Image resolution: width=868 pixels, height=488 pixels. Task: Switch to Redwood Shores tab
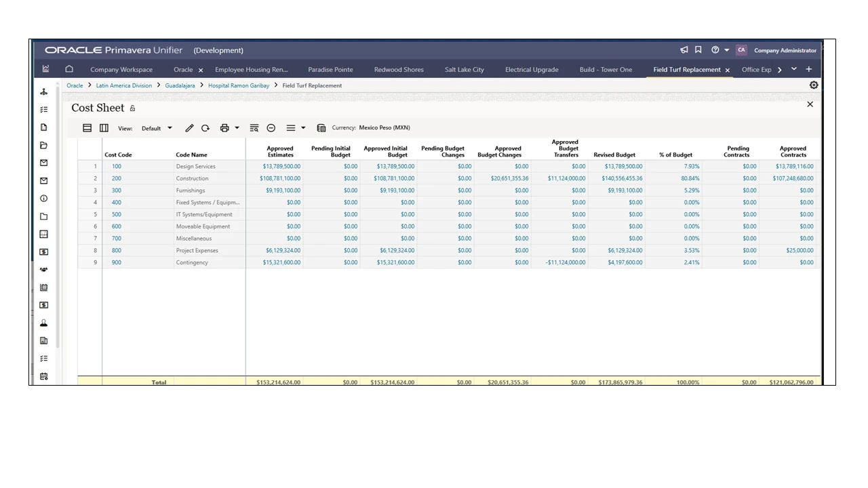click(x=399, y=70)
